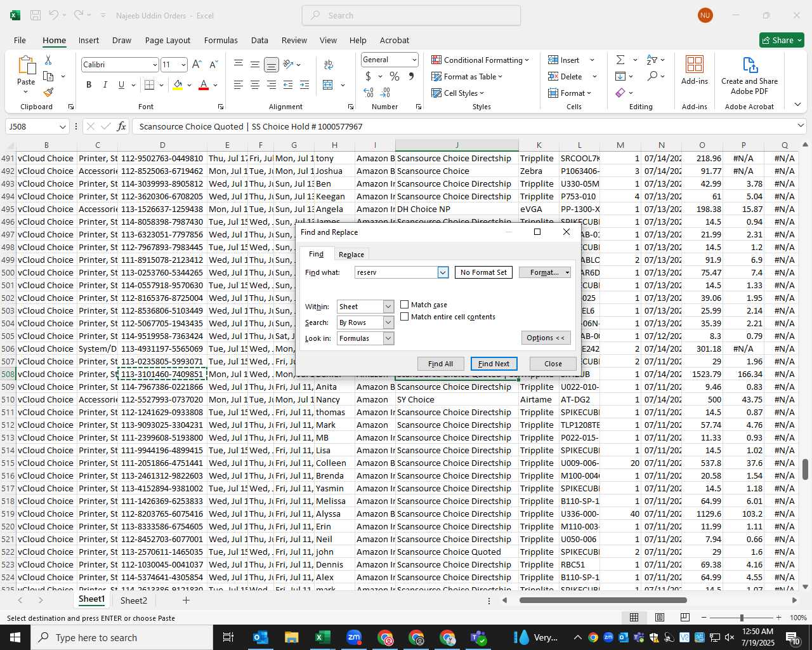Collapse Options << in dialog
The image size is (812, 650).
point(546,338)
